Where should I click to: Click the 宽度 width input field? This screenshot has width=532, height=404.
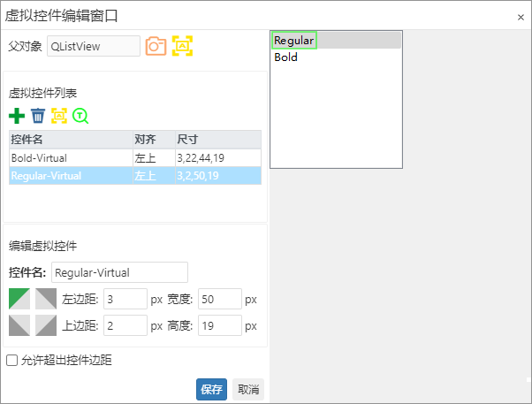219,299
